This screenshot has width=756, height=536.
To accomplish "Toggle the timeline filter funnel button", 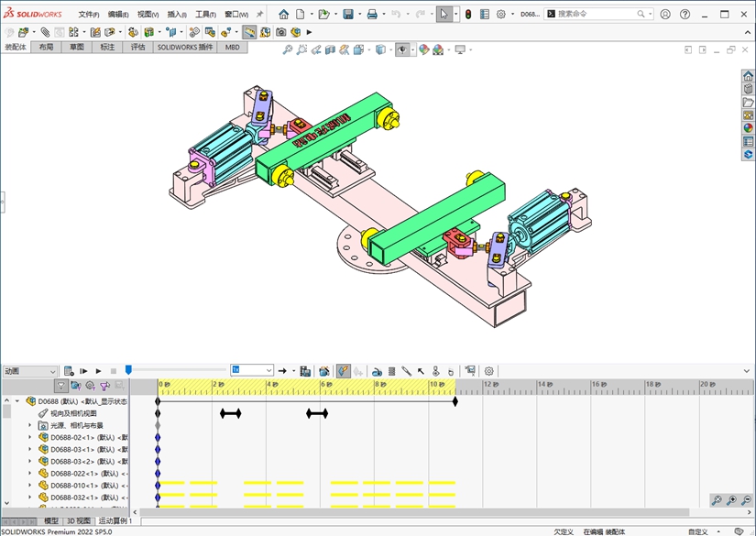I will click(x=60, y=386).
